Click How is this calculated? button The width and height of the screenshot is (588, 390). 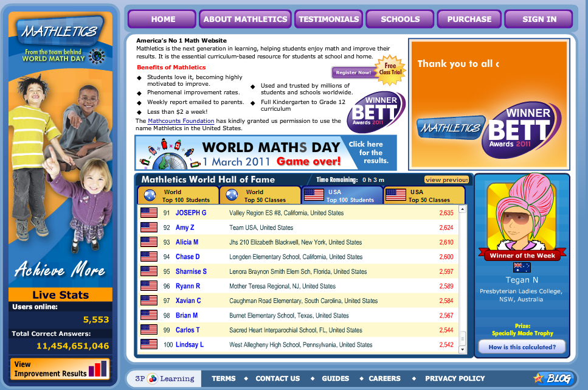coord(522,347)
